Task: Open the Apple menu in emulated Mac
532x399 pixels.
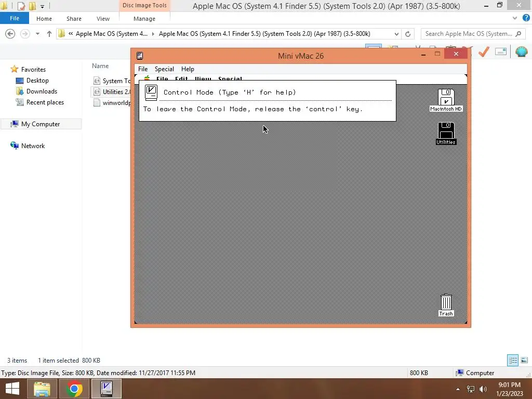Action: (x=147, y=79)
